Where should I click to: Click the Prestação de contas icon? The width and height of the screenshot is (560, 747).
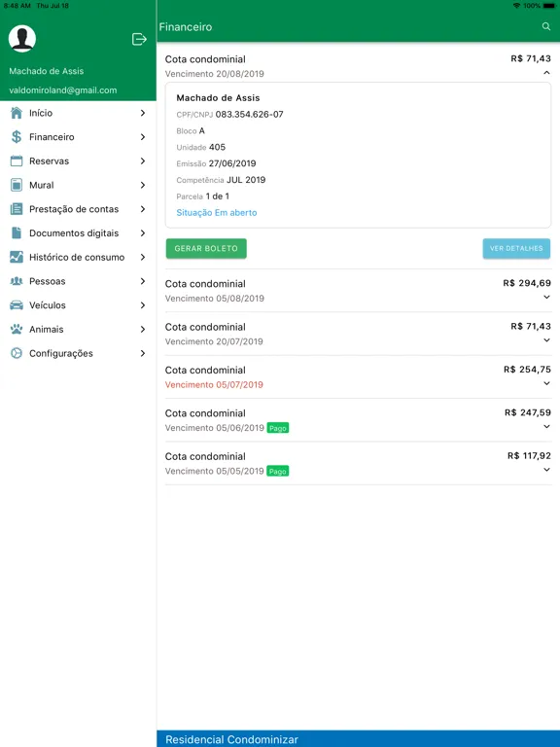click(17, 209)
